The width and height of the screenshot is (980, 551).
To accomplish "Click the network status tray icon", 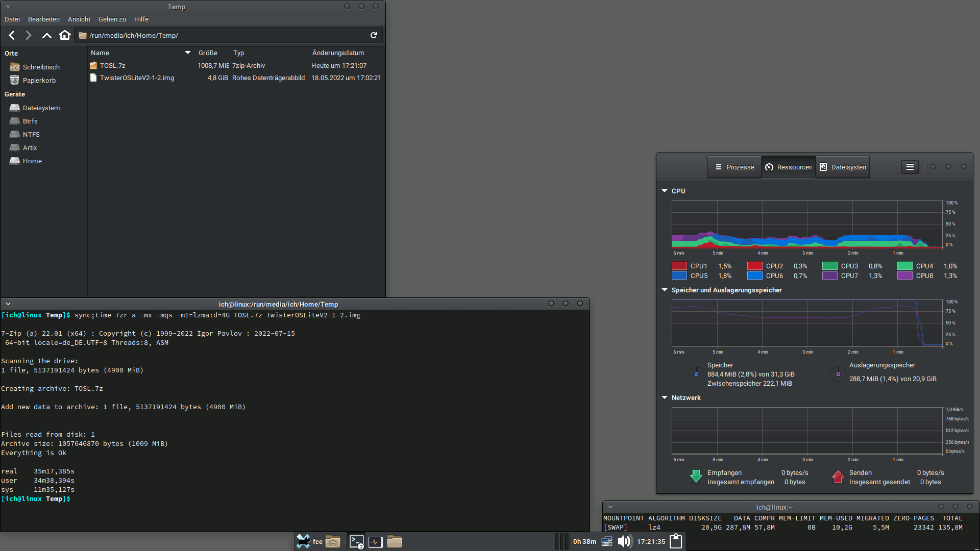I will tap(607, 541).
